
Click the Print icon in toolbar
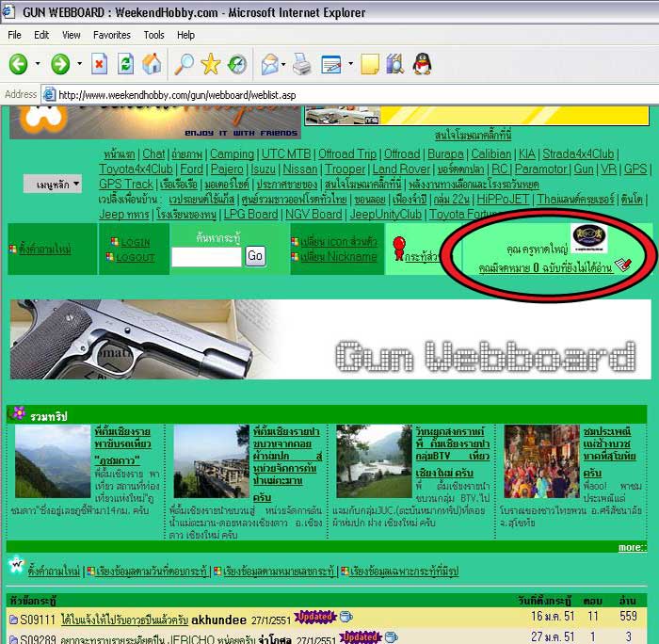(x=301, y=64)
